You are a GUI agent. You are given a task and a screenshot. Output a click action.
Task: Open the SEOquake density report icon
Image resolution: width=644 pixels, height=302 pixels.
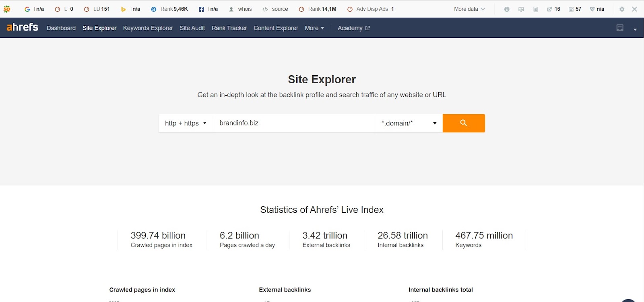point(536,9)
